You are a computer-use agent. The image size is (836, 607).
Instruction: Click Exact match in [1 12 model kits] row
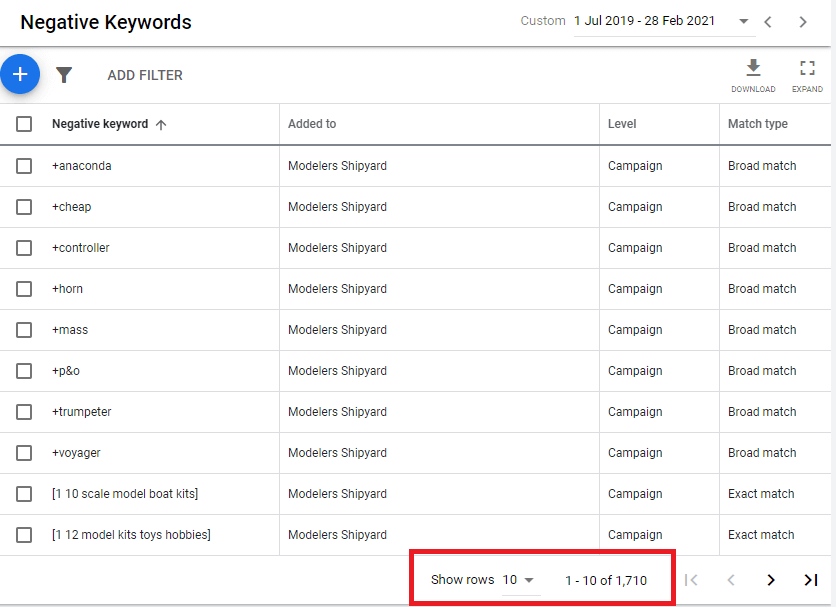click(x=761, y=535)
